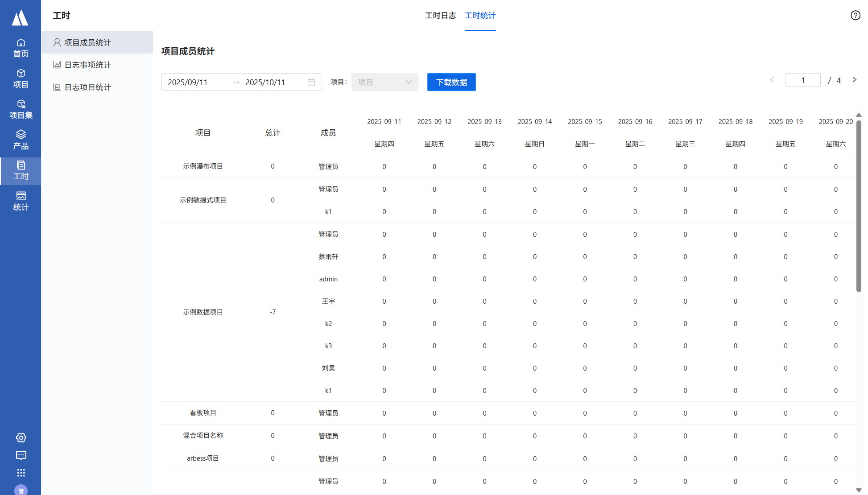Open calendar icon in date range
868x495 pixels.
click(x=311, y=82)
